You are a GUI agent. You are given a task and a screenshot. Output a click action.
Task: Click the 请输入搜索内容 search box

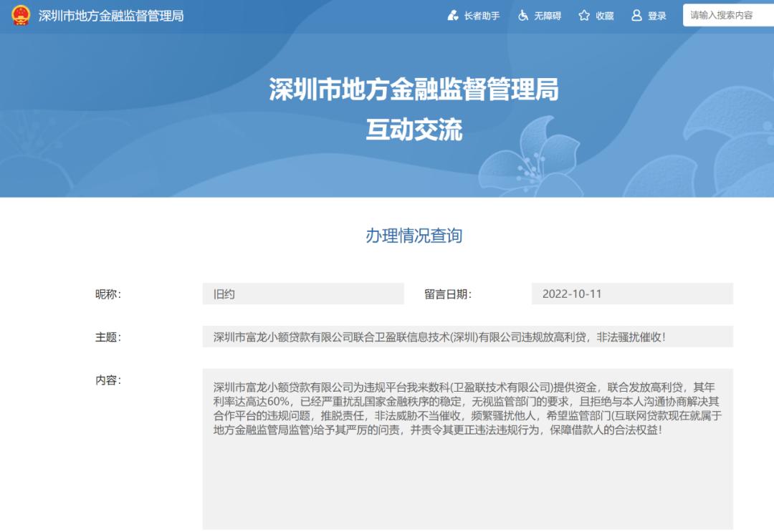click(x=725, y=15)
